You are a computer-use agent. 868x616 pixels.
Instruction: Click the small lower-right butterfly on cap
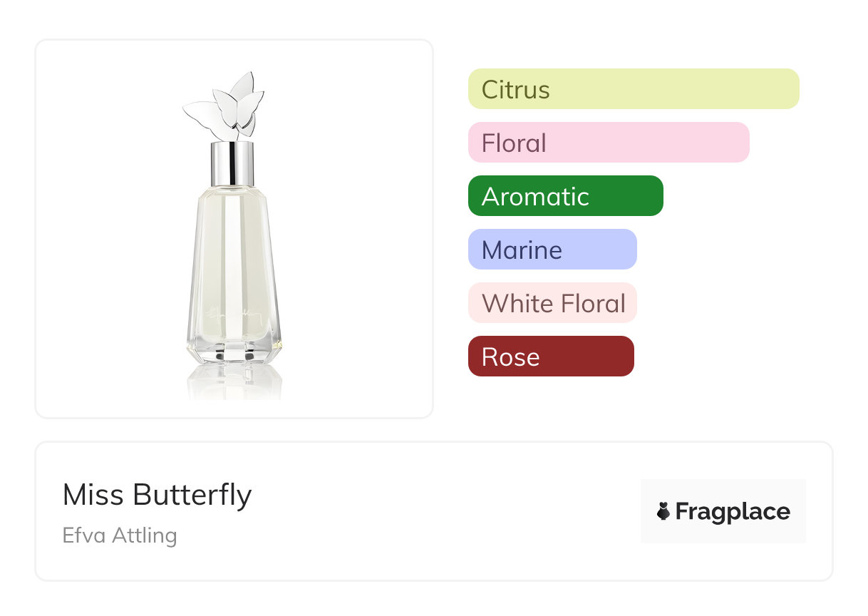pos(247,124)
